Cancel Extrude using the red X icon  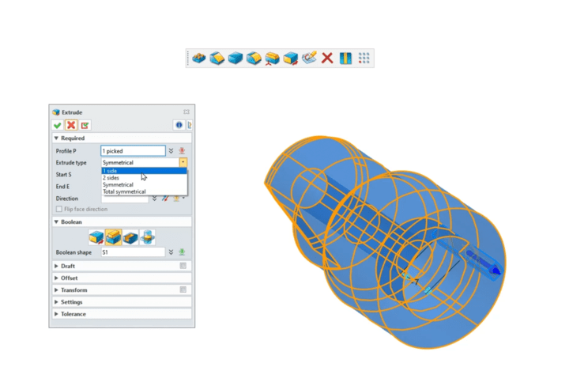pyautogui.click(x=71, y=125)
